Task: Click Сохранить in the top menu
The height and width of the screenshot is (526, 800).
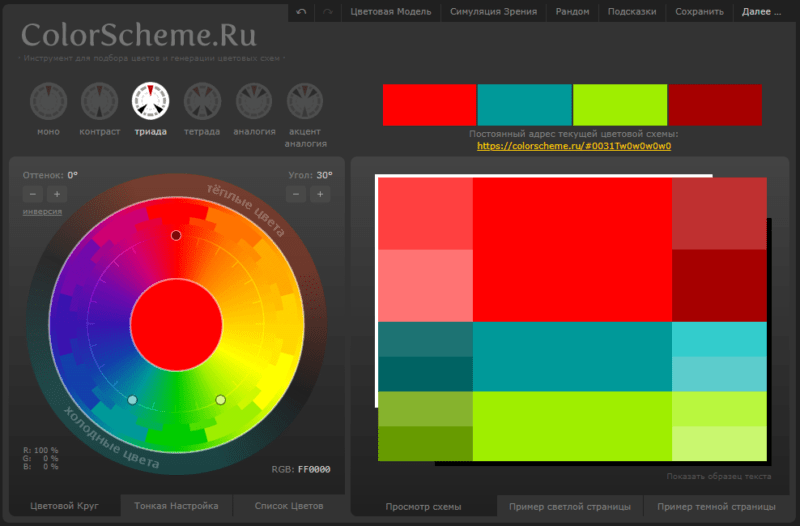Action: [699, 11]
